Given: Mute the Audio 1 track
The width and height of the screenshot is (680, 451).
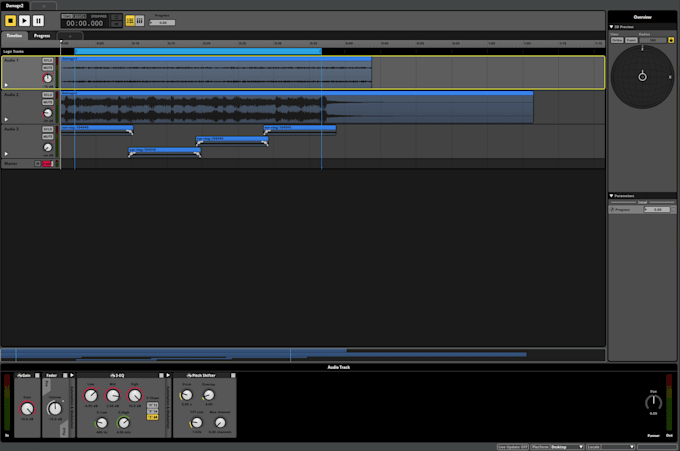Looking at the screenshot, I should (48, 68).
